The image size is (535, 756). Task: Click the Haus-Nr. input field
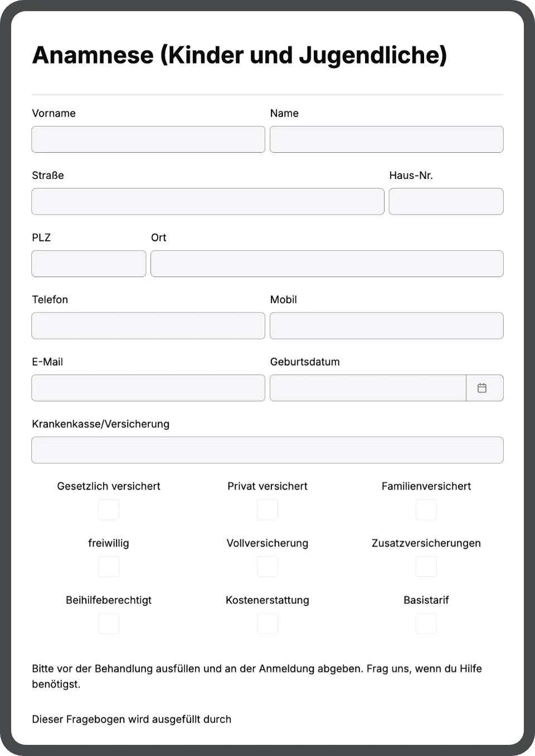(x=446, y=201)
